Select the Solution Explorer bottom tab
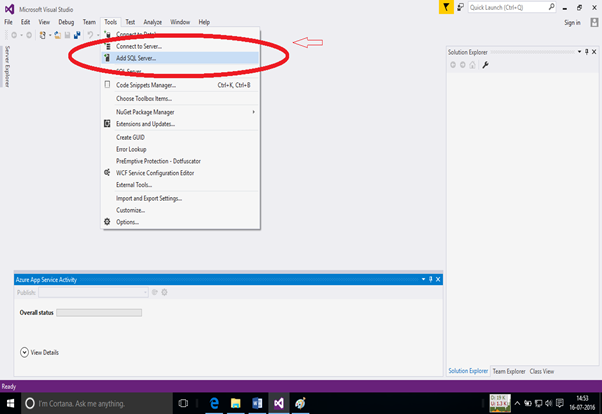 pos(468,371)
